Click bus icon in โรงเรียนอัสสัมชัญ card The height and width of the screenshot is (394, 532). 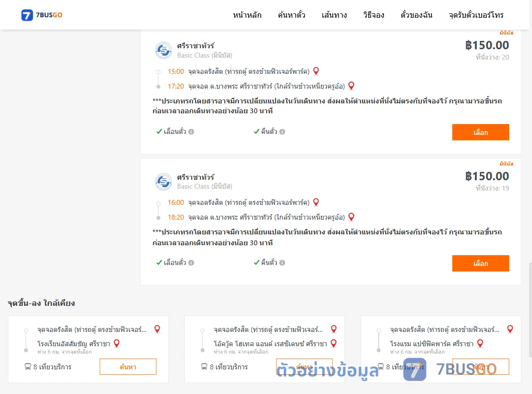point(28,366)
